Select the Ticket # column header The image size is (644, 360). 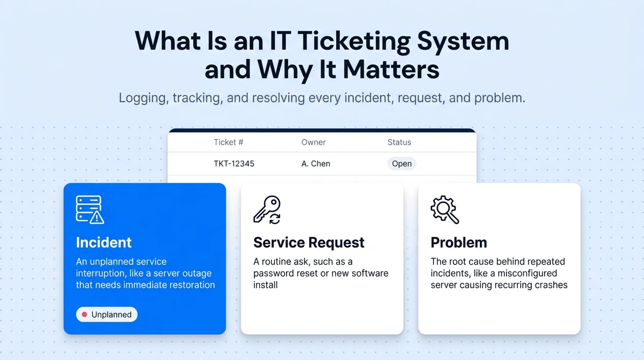[x=228, y=142]
